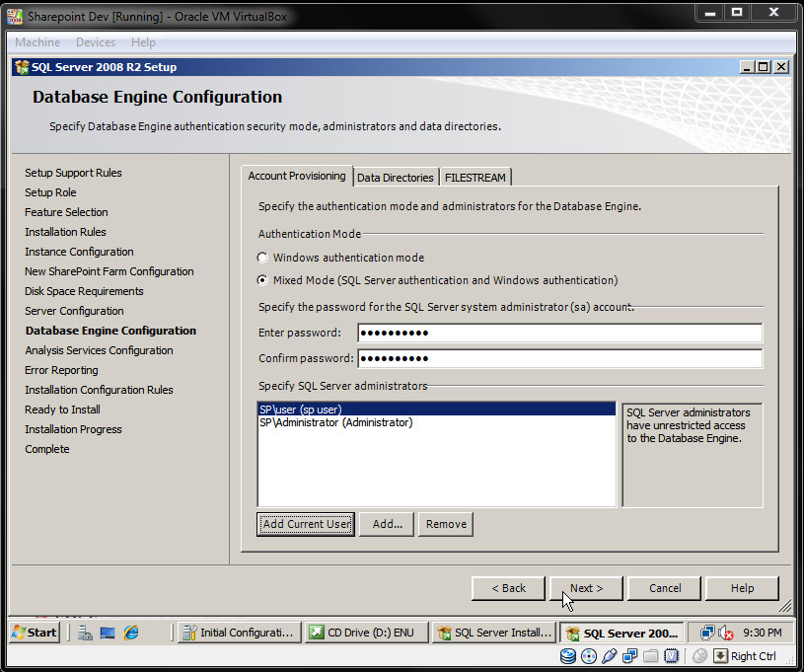
Task: Click Analysis Services Configuration step
Action: [x=99, y=350]
